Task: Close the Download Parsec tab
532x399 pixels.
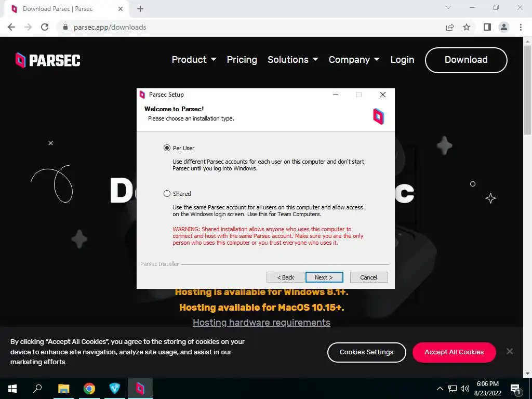Action: 121,9
